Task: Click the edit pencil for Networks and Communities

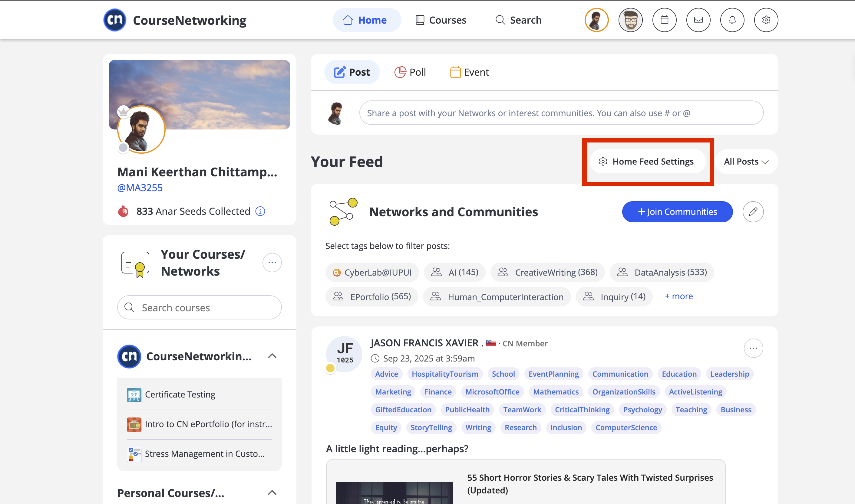Action: click(x=753, y=211)
